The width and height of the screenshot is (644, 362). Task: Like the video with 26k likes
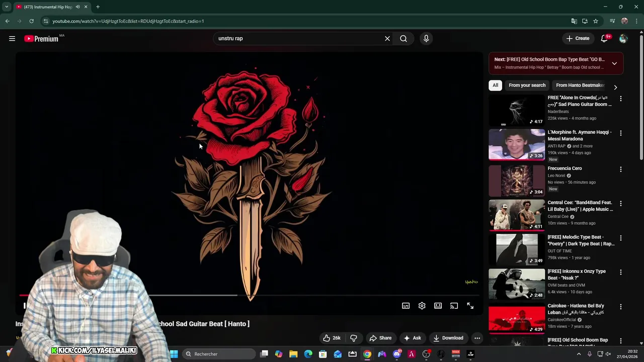(x=332, y=338)
